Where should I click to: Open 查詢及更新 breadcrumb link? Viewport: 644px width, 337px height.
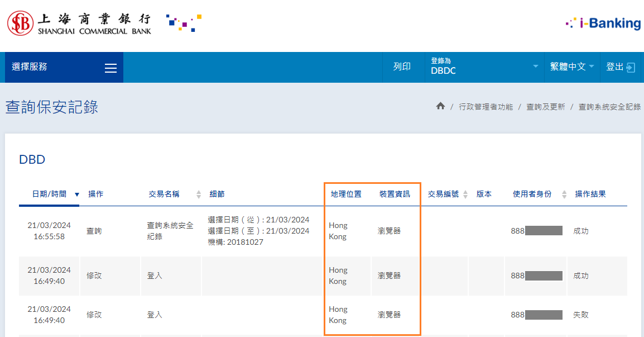(545, 107)
